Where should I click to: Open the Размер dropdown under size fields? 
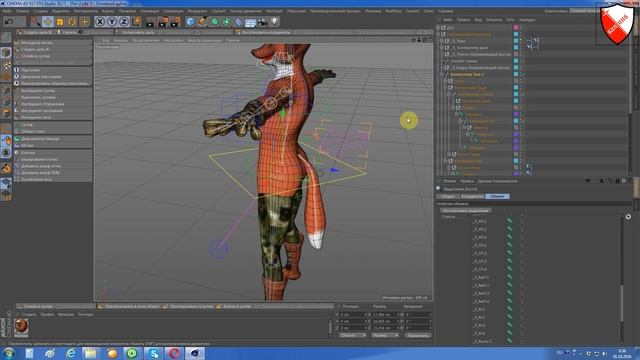(x=385, y=335)
